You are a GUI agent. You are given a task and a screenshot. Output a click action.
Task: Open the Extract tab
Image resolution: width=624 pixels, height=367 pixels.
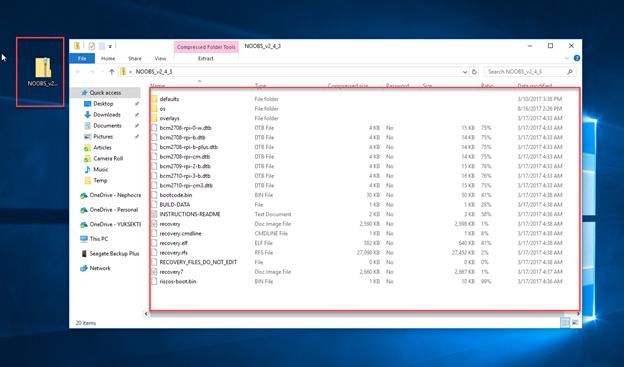[206, 59]
